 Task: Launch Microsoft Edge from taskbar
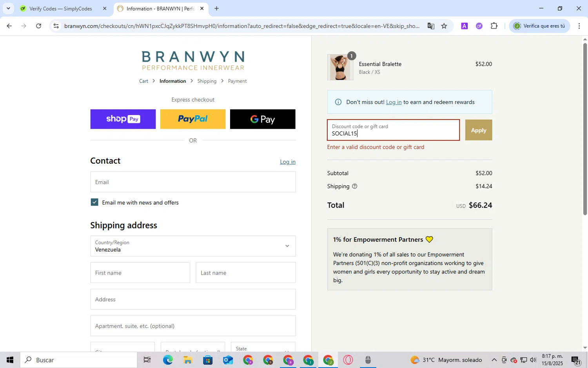(168, 360)
